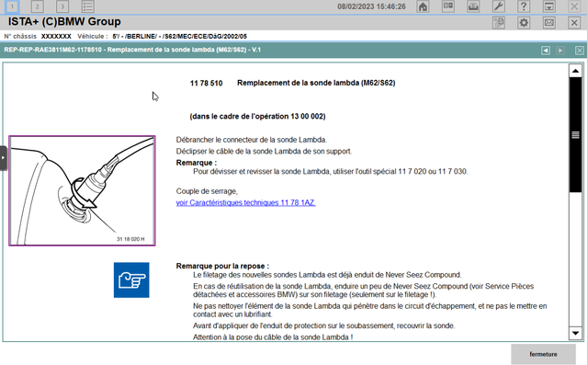This screenshot has width=588, height=365.
Task: Go to previous document page arrow
Action: [546, 51]
